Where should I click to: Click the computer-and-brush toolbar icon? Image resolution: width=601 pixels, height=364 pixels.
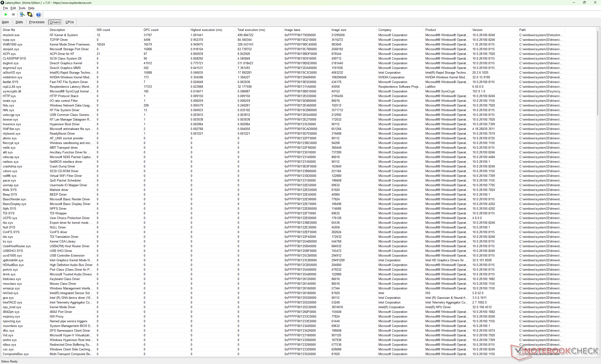tap(22, 15)
